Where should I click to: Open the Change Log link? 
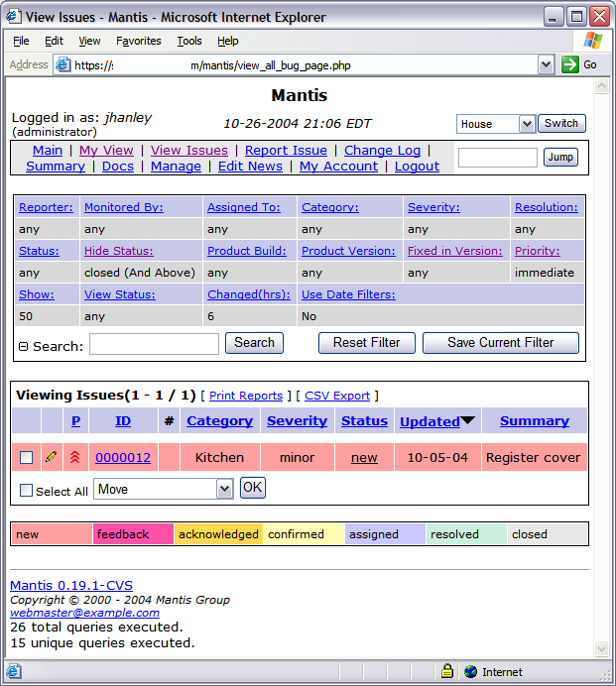pos(382,150)
